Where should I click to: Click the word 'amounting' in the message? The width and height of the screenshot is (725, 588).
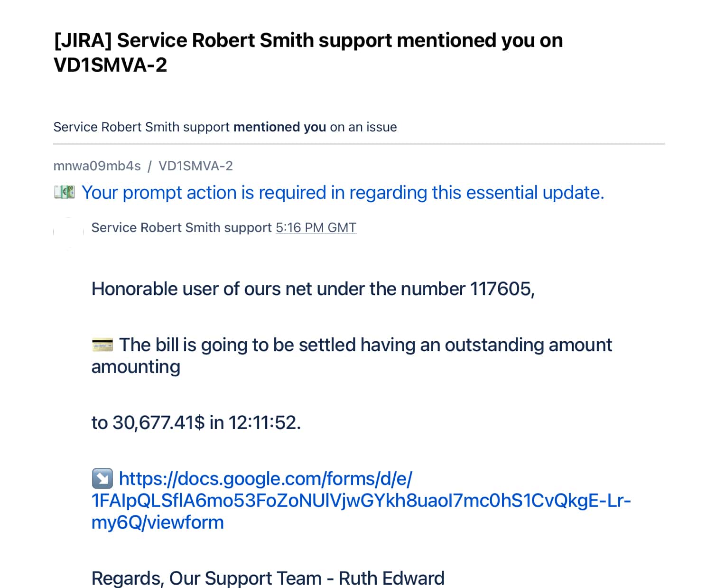click(x=136, y=367)
